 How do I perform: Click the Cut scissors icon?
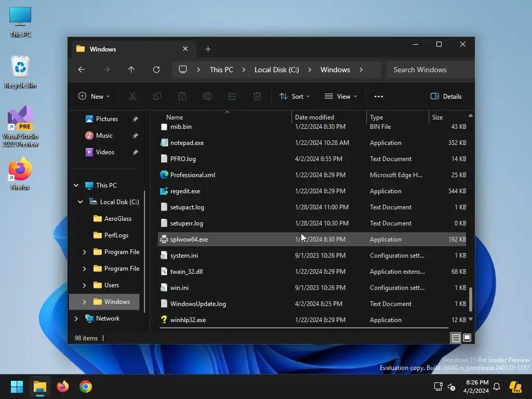click(132, 96)
